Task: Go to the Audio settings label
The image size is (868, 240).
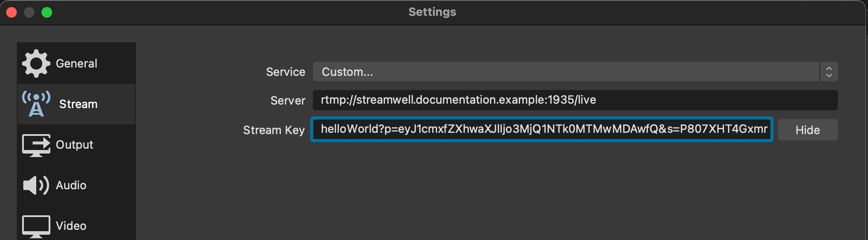Action: click(71, 185)
